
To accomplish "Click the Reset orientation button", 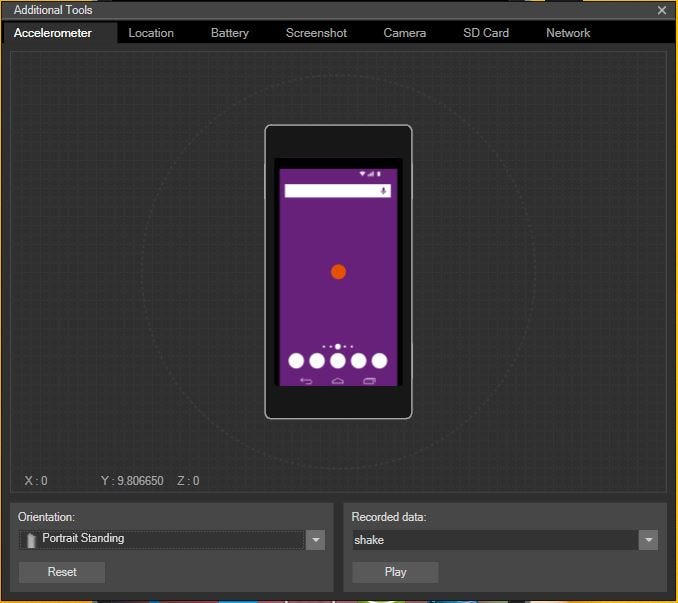I will [x=62, y=572].
